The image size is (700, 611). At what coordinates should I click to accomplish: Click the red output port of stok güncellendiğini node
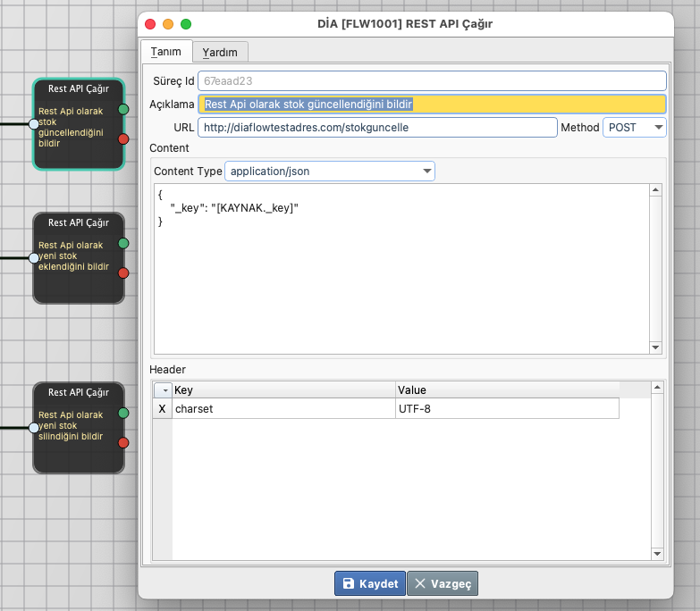pos(123,138)
